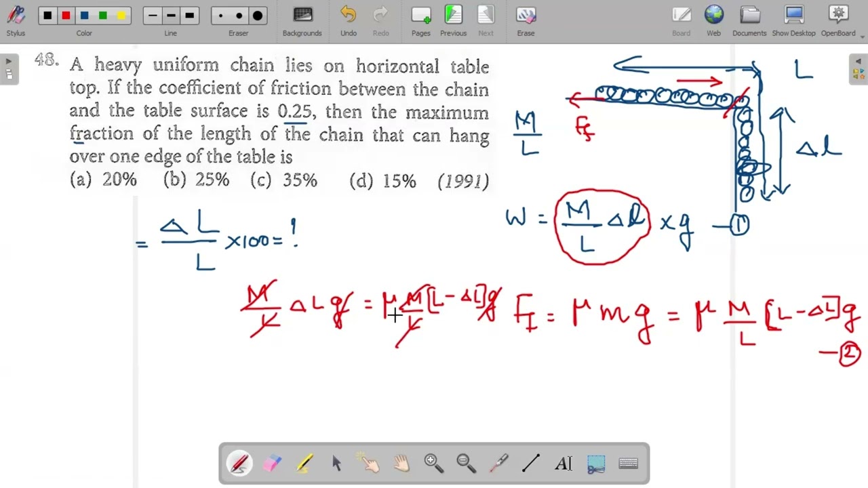Open the OpenBoard settings menu
The height and width of the screenshot is (488, 868).
click(x=839, y=21)
